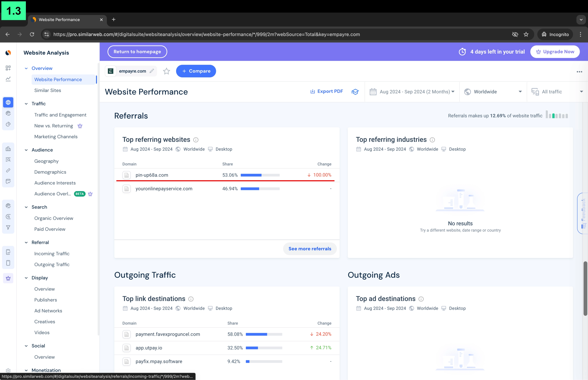Click See more referrals button
The width and height of the screenshot is (588, 380).
pos(310,249)
